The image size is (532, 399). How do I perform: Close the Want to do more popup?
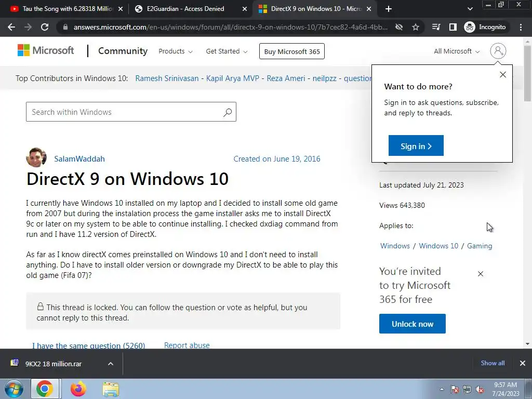503,75
